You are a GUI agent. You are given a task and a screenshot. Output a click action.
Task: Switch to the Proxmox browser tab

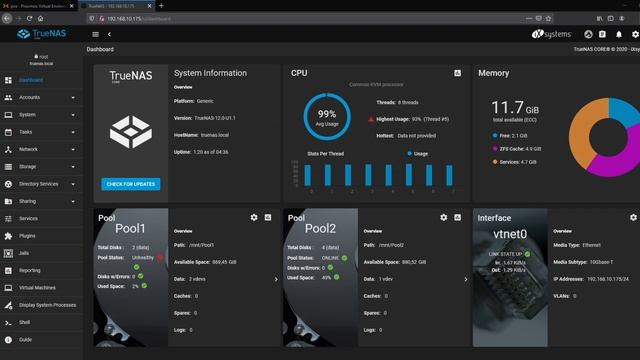[x=38, y=6]
